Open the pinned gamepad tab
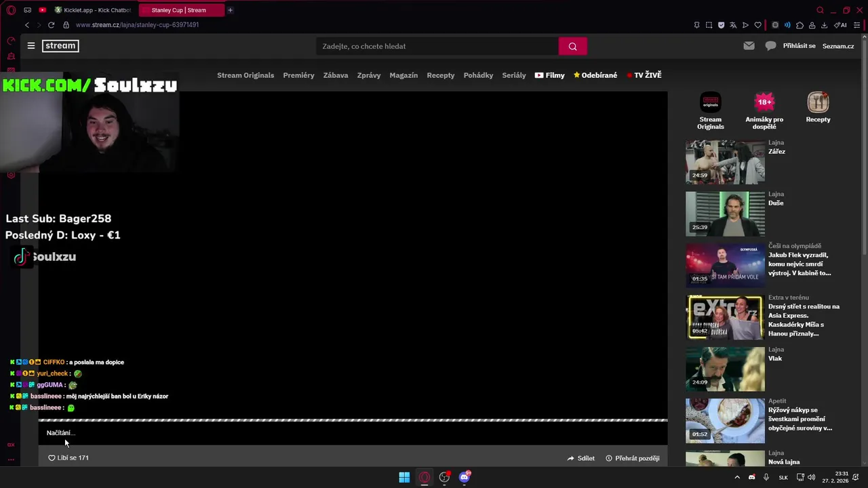This screenshot has width=868, height=488. 27,10
